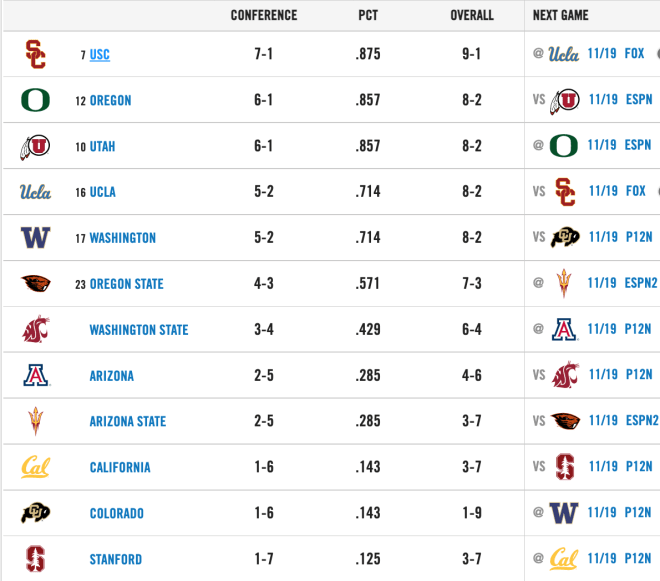Screen dimensions: 660x581
Task: Sort by the CONFERENCE column header
Action: click(x=264, y=15)
